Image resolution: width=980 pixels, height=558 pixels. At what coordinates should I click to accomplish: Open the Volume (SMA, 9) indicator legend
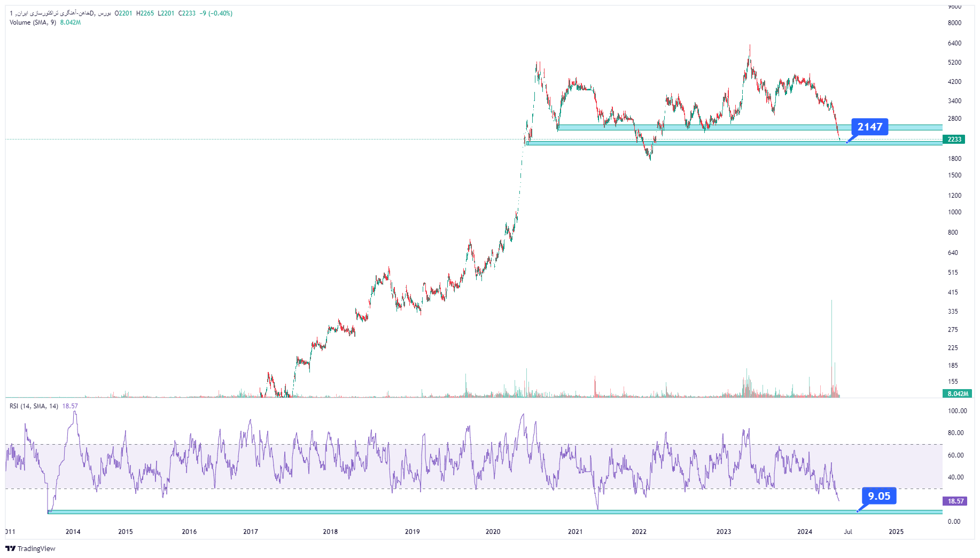tap(33, 22)
